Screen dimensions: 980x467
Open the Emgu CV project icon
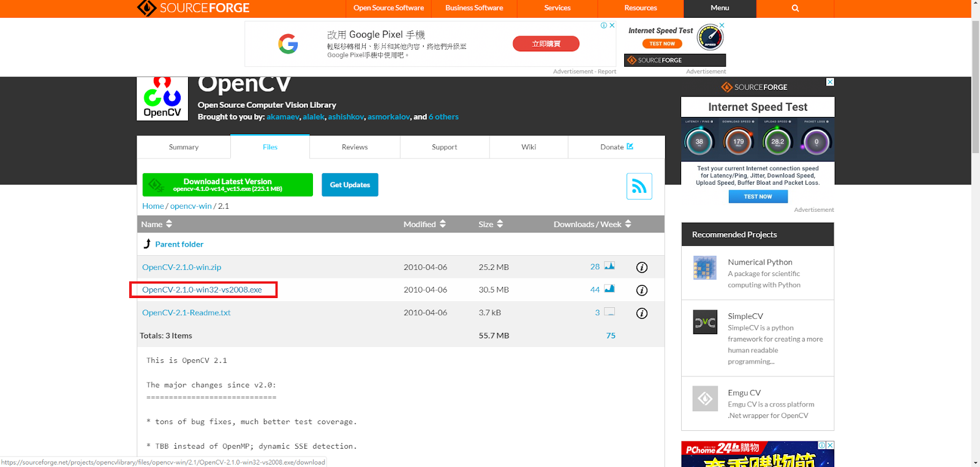705,398
